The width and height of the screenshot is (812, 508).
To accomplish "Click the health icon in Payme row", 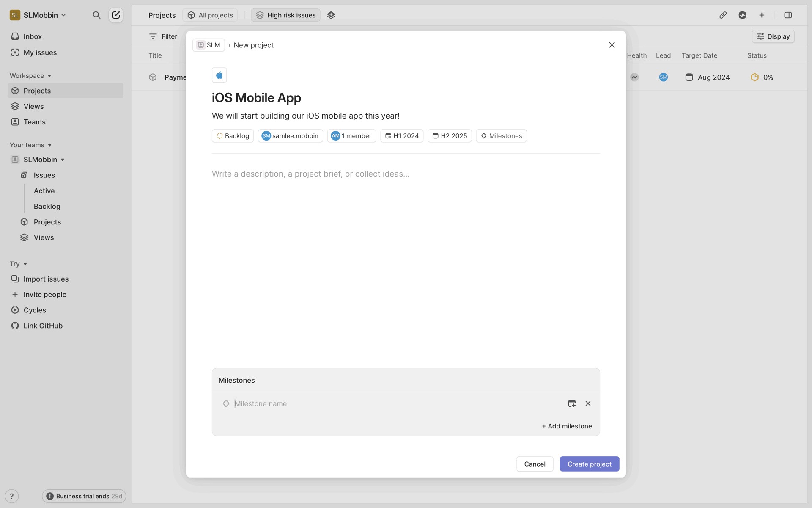I will coord(634,77).
